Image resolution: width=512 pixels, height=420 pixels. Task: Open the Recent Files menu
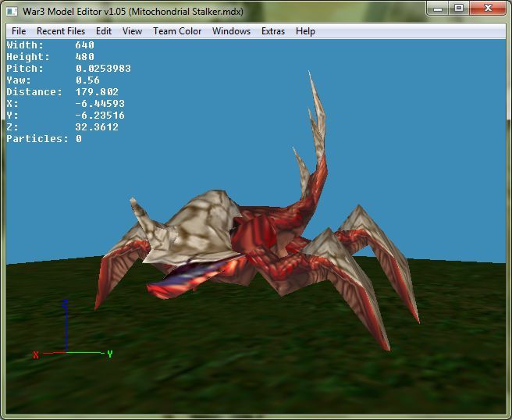point(61,31)
